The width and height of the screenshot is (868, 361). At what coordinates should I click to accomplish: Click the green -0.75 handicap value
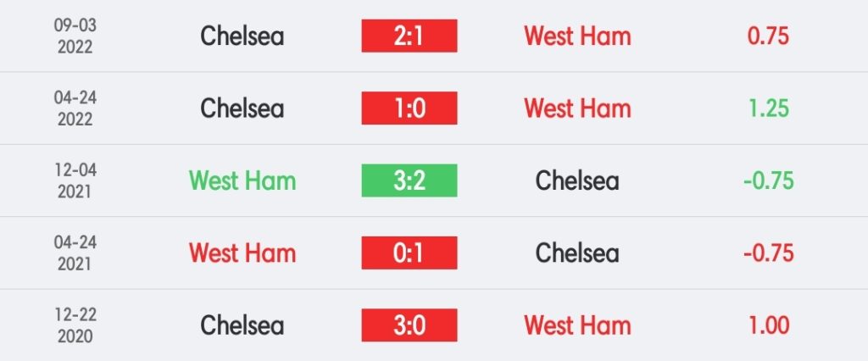pos(768,181)
